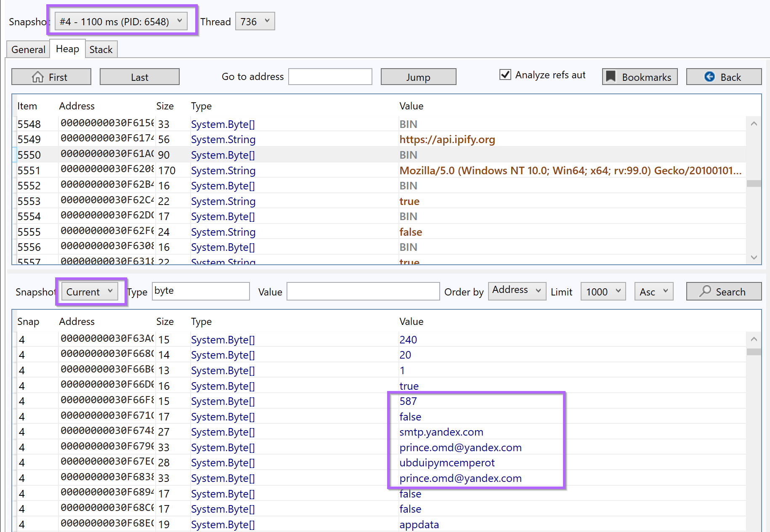Screen dimensions: 770x532
Task: Focus the Go to address input field
Action: tap(330, 77)
